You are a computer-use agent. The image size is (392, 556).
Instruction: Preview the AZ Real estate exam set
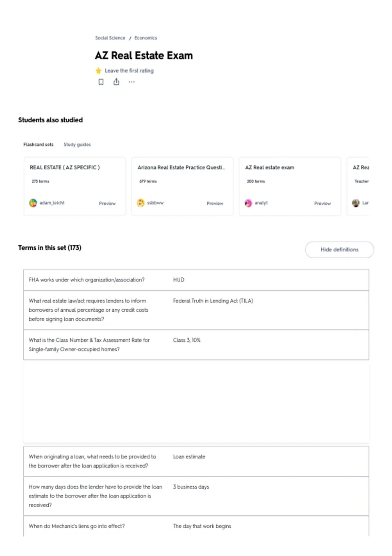(322, 203)
